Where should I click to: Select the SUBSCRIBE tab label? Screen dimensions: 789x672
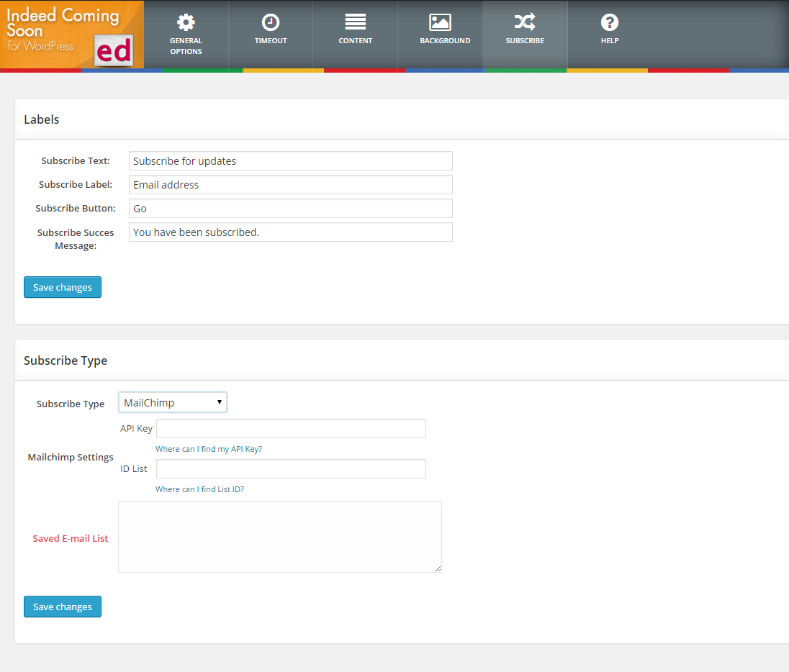click(525, 41)
